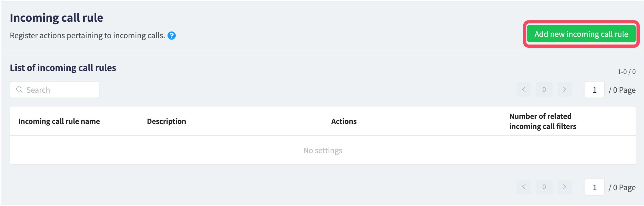This screenshot has height=206, width=644.
Task: Sort by Incoming call rule name column
Action: tap(59, 122)
